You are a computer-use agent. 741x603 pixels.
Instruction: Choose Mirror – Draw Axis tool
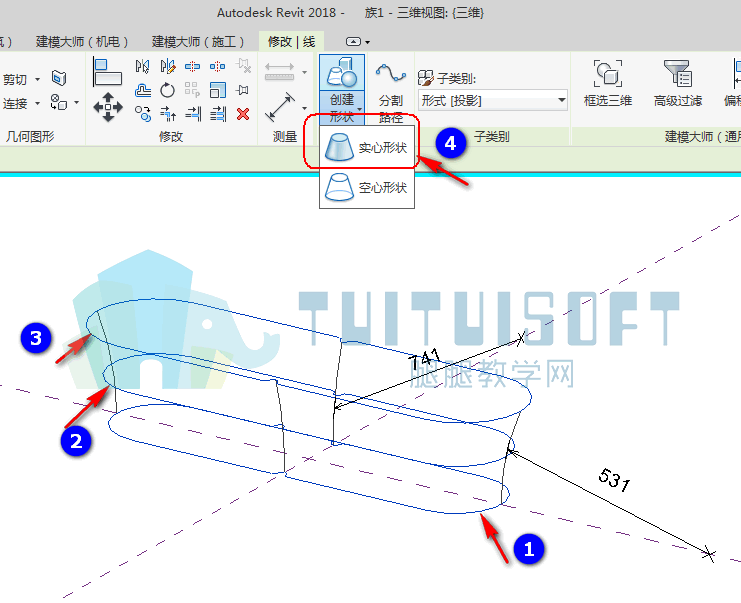(168, 66)
